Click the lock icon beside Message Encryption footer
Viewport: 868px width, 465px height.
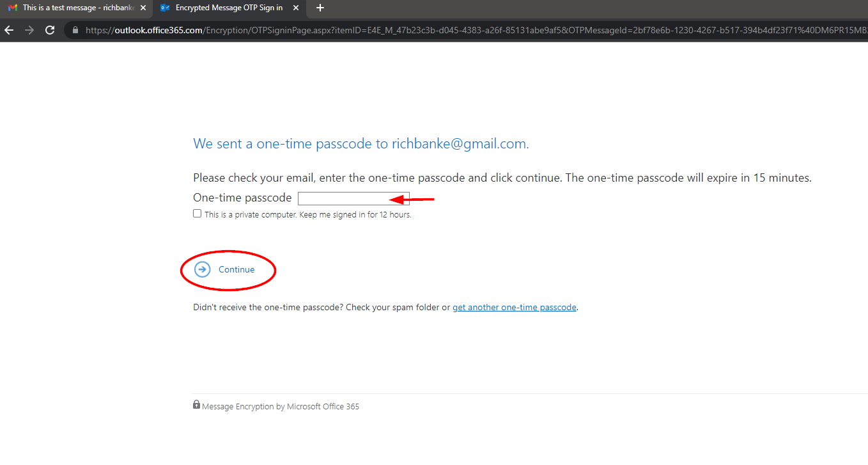click(197, 405)
